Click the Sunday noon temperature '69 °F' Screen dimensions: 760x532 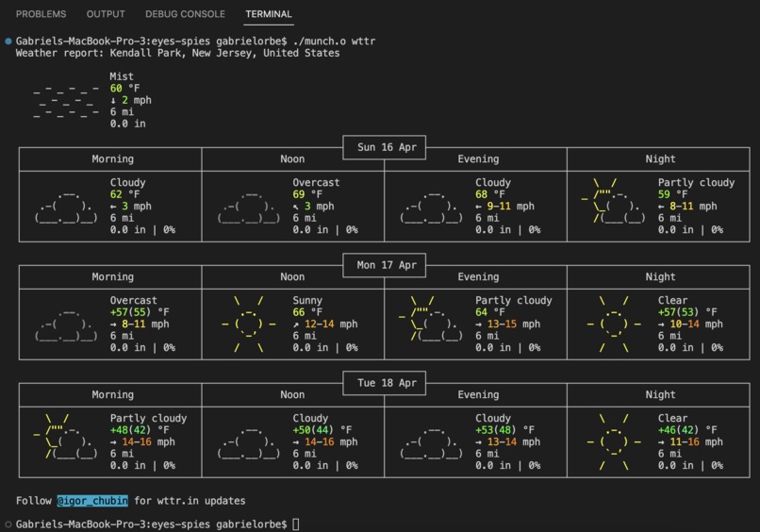(x=307, y=194)
